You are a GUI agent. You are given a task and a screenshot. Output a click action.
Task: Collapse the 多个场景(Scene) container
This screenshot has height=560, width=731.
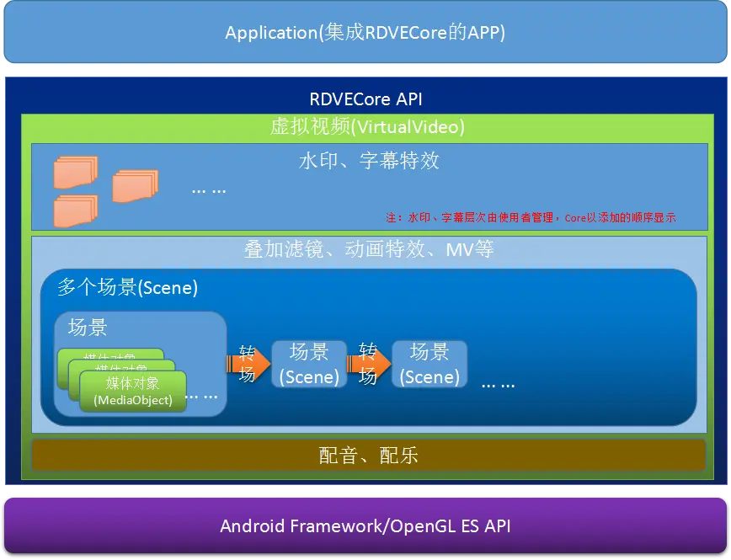click(x=126, y=287)
